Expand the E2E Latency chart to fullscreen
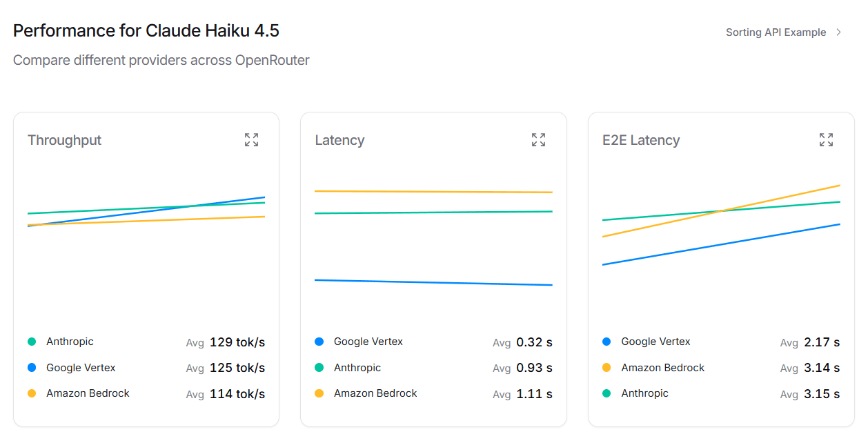Viewport: 868px width, 443px height. tap(826, 139)
